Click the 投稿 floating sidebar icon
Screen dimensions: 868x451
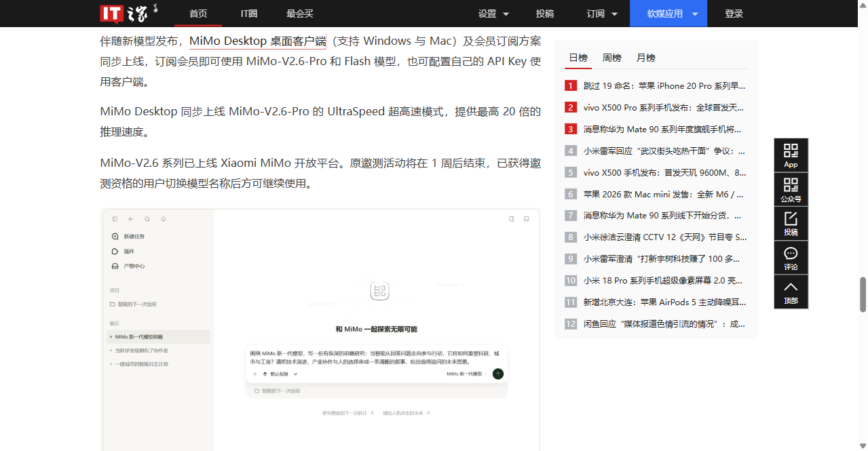[x=791, y=223]
